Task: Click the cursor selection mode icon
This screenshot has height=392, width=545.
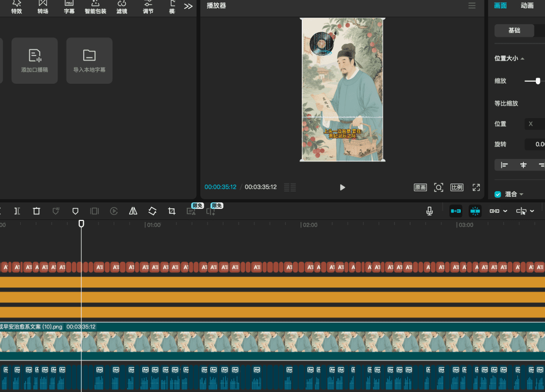Action: tap(521, 211)
